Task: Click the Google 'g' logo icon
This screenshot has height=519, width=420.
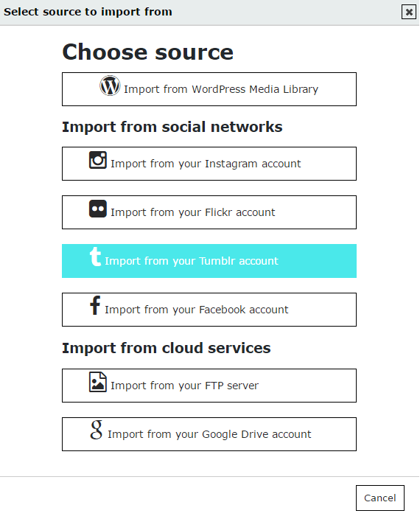Action: click(x=97, y=430)
